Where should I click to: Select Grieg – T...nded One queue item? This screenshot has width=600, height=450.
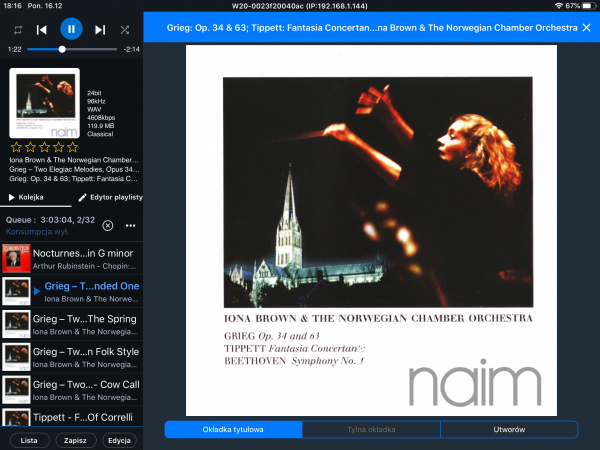click(x=72, y=291)
